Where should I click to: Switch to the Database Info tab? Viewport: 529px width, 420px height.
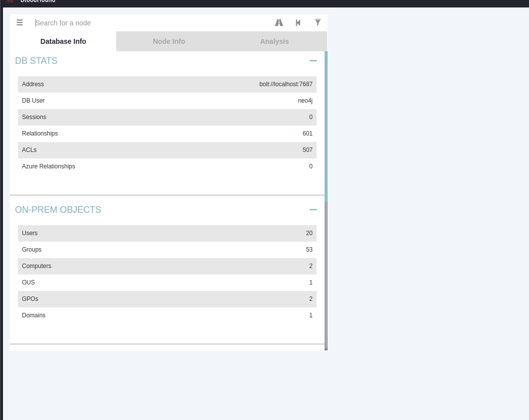click(x=63, y=41)
